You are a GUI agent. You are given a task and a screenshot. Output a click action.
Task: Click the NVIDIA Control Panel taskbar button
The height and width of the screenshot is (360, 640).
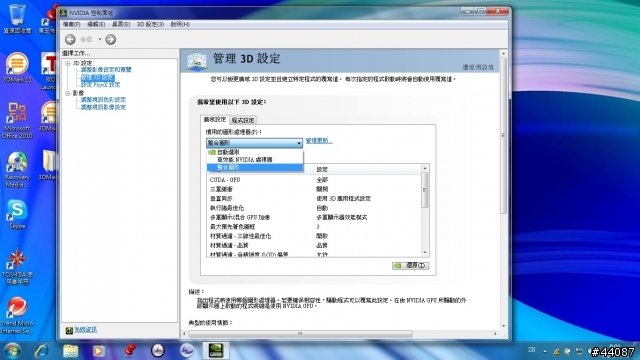(216, 351)
